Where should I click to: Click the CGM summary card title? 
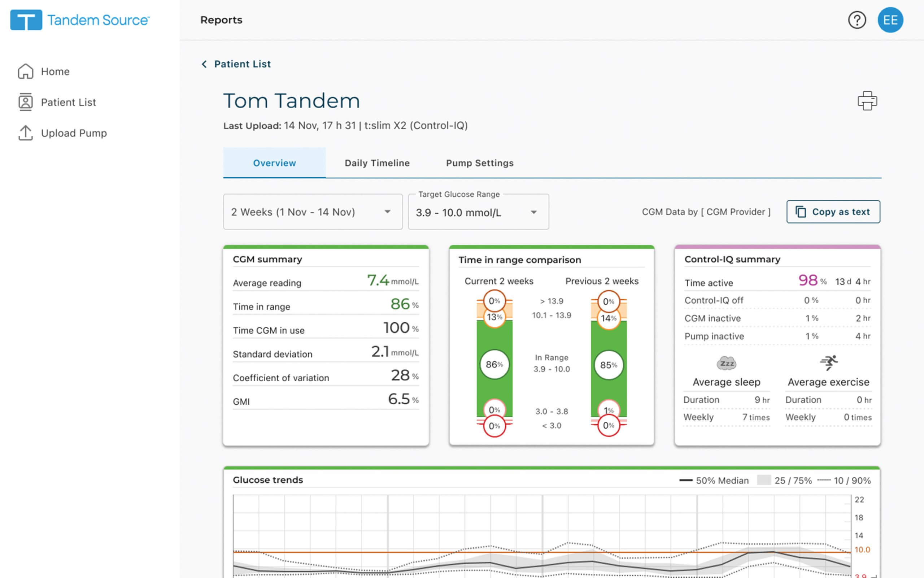coord(267,259)
